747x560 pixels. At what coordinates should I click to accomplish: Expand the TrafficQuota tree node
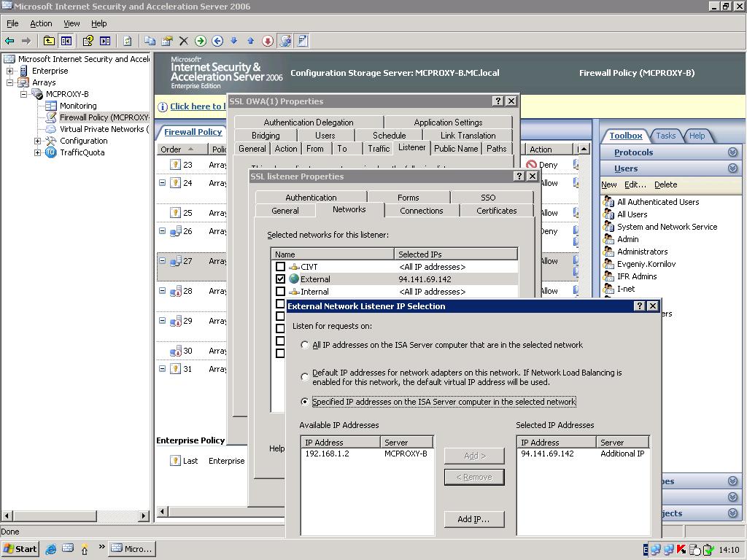click(37, 152)
